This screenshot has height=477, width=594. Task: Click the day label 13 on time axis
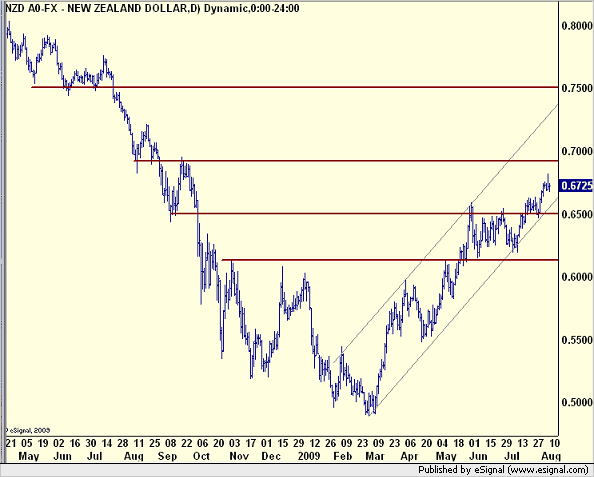tap(522, 443)
